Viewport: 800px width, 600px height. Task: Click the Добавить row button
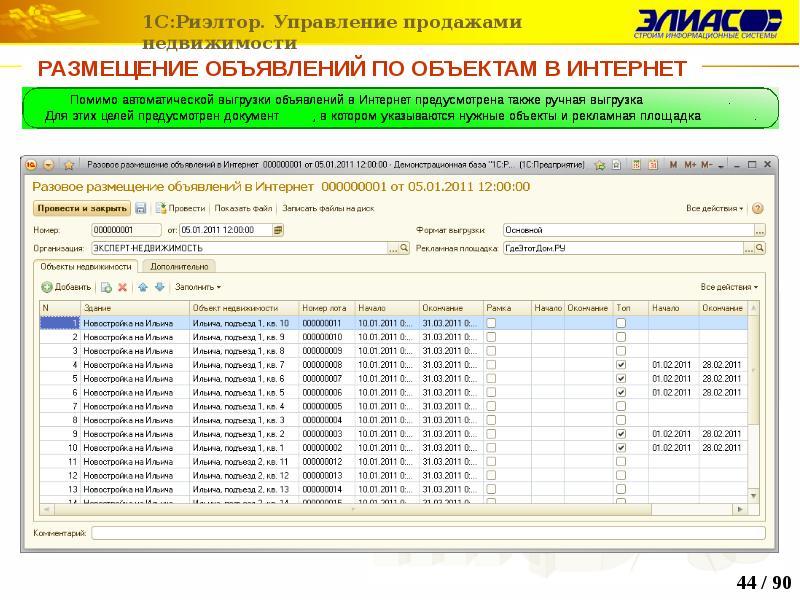pyautogui.click(x=66, y=287)
